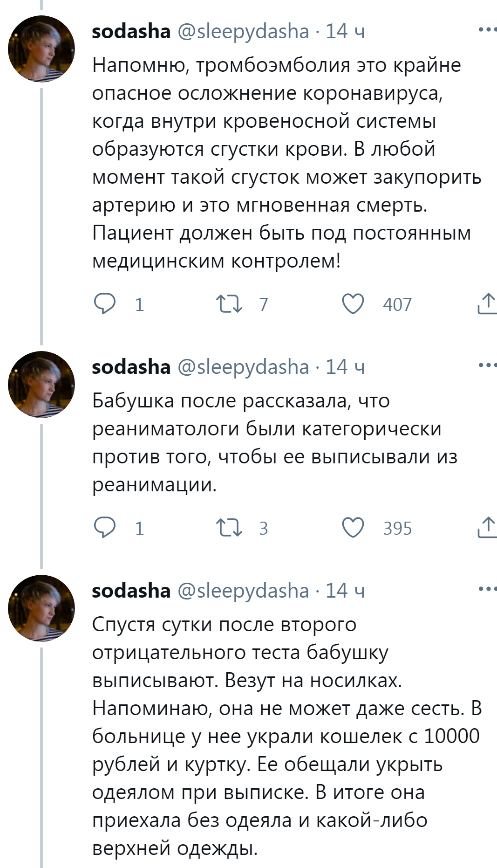This screenshot has width=497, height=868.
Task: Reply to the thromboembolism tweet
Action: pyautogui.click(x=105, y=304)
